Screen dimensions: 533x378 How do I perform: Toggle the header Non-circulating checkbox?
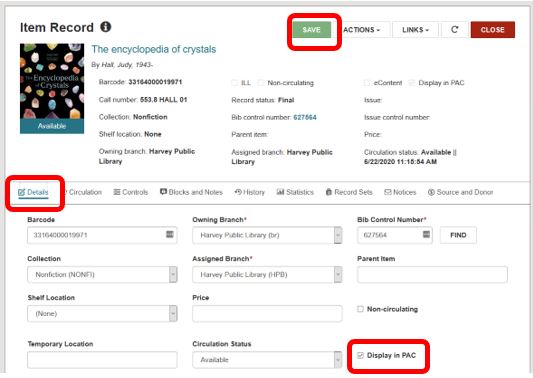click(261, 83)
